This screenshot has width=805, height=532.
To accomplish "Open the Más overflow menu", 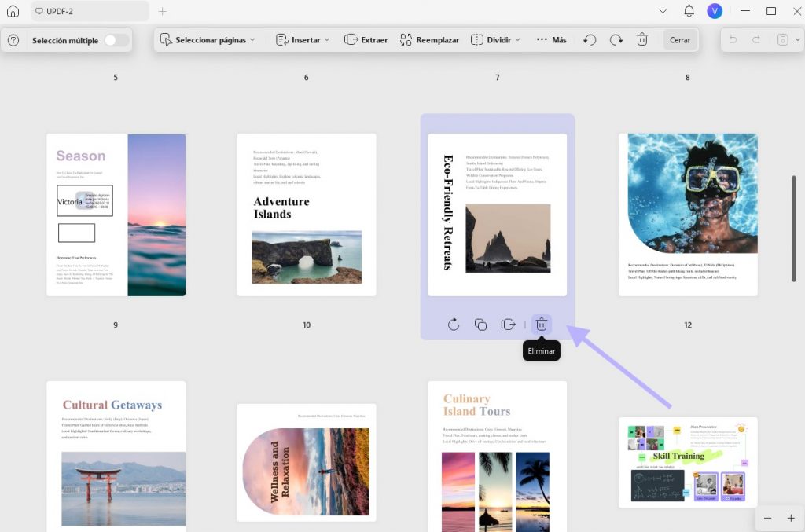I will pyautogui.click(x=551, y=39).
